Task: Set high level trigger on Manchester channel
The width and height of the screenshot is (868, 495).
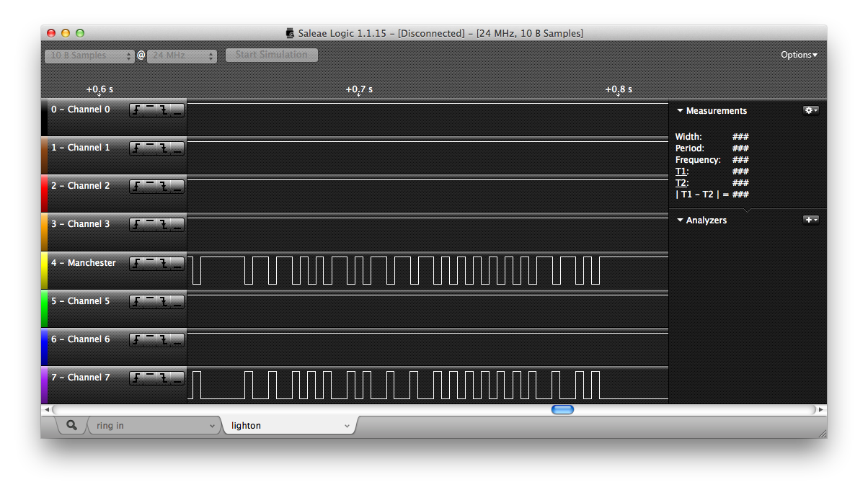Action: tap(150, 263)
